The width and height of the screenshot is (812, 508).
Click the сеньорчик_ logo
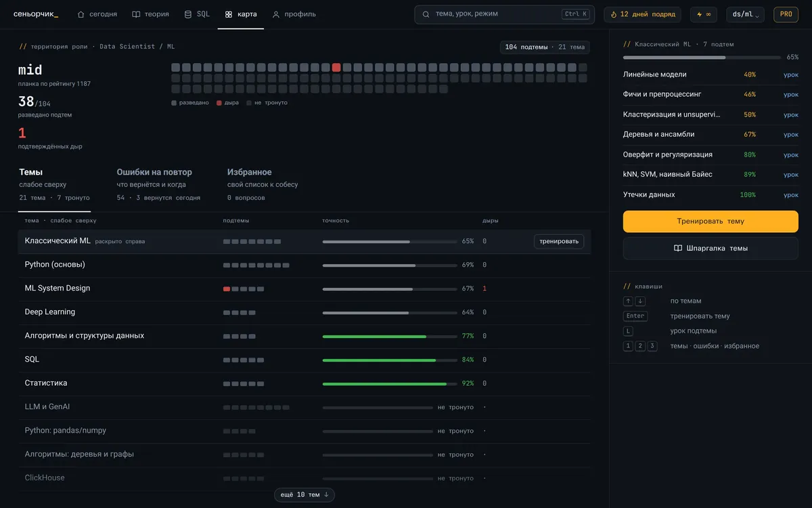click(x=36, y=14)
